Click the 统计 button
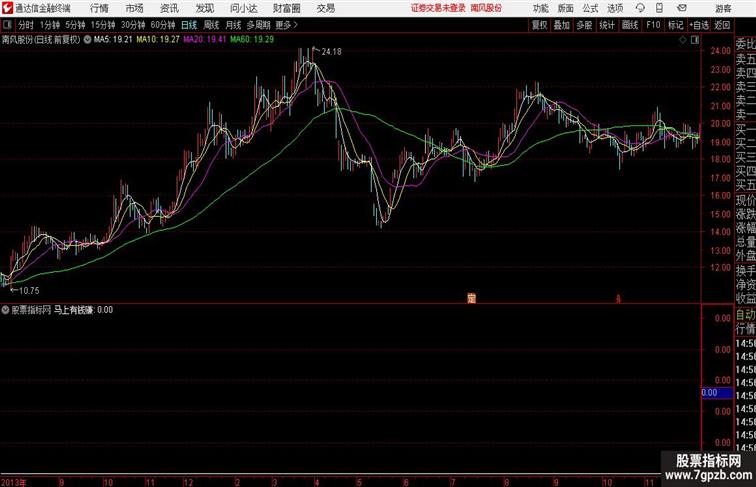 pyautogui.click(x=607, y=25)
